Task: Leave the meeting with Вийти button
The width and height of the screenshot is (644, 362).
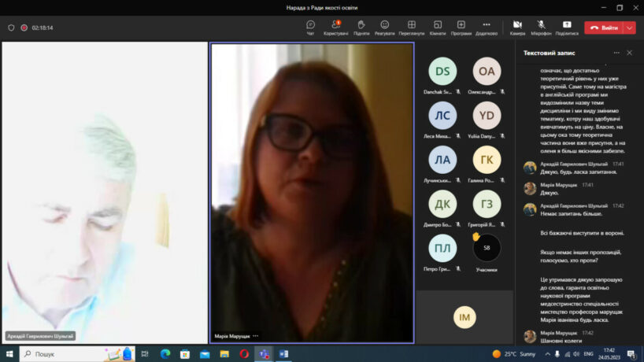Action: tap(604, 28)
